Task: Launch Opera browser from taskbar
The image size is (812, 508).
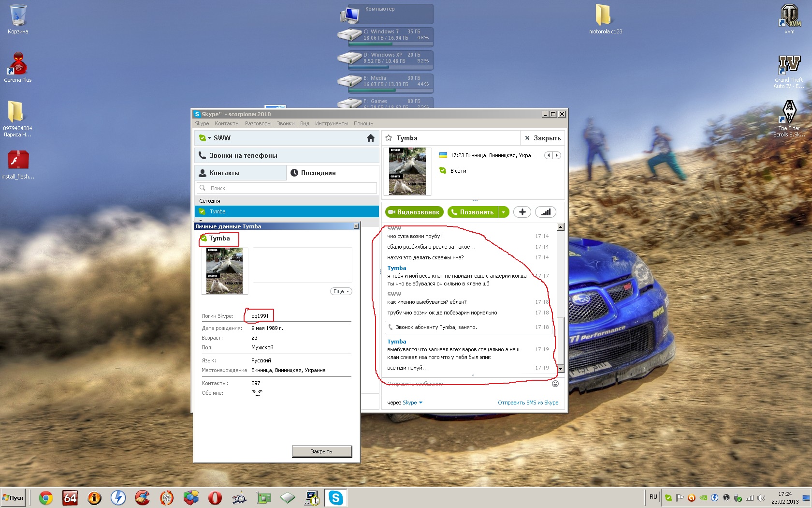Action: click(x=215, y=497)
